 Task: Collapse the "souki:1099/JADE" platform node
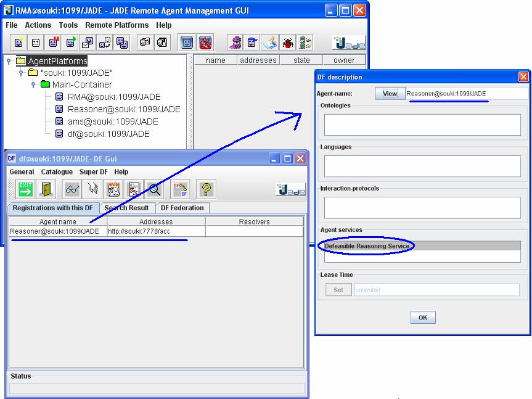click(21, 73)
